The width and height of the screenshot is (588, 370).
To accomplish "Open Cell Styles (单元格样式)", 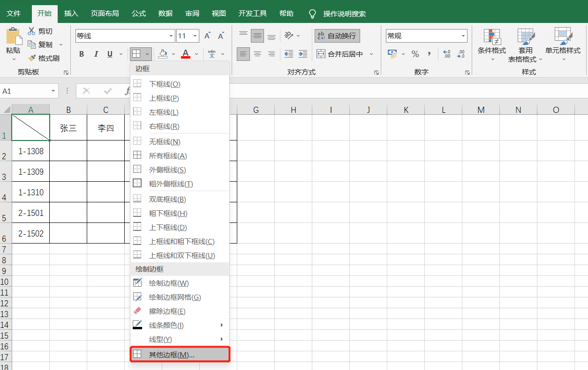I will tap(563, 44).
